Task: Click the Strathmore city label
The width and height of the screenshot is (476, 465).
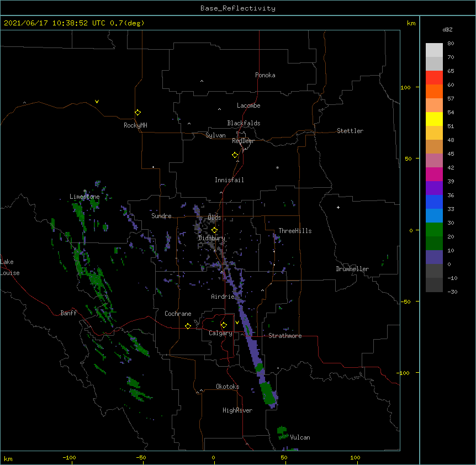Action: (285, 336)
